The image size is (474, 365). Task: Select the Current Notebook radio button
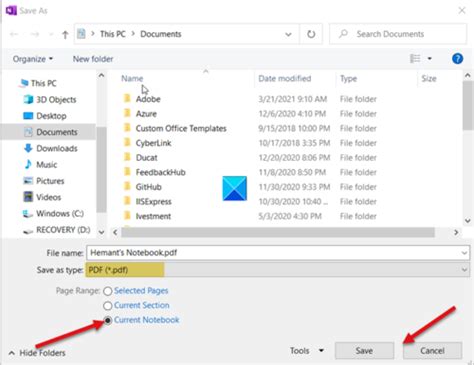click(x=107, y=320)
